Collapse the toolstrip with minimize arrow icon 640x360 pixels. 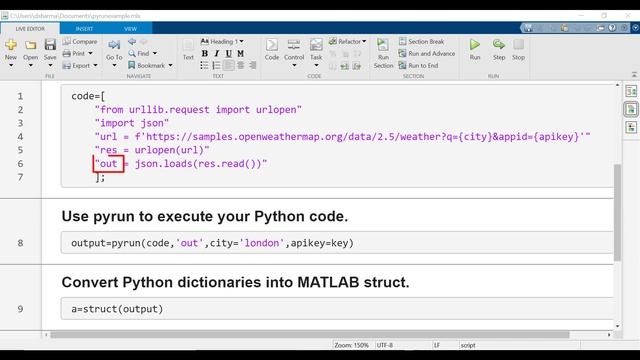(x=634, y=75)
